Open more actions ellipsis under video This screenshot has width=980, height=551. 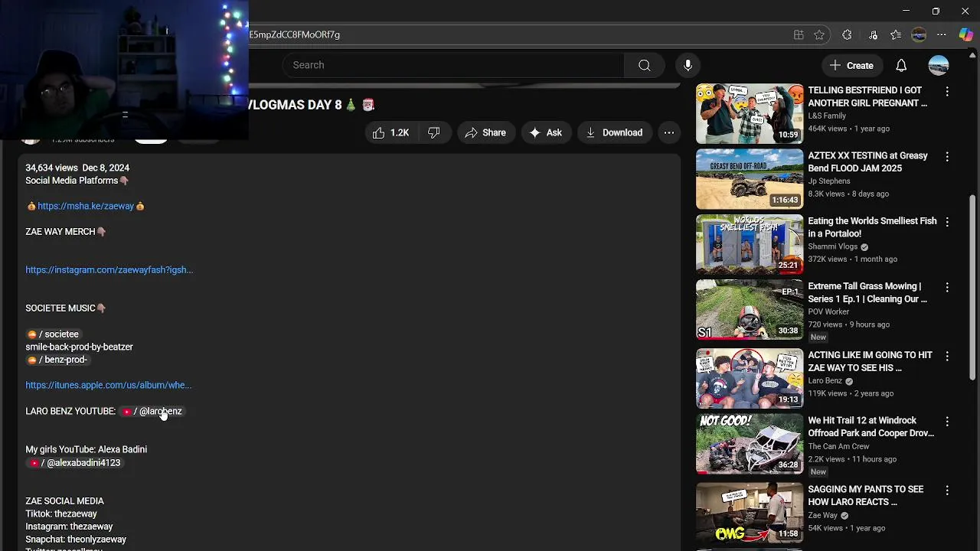(669, 132)
